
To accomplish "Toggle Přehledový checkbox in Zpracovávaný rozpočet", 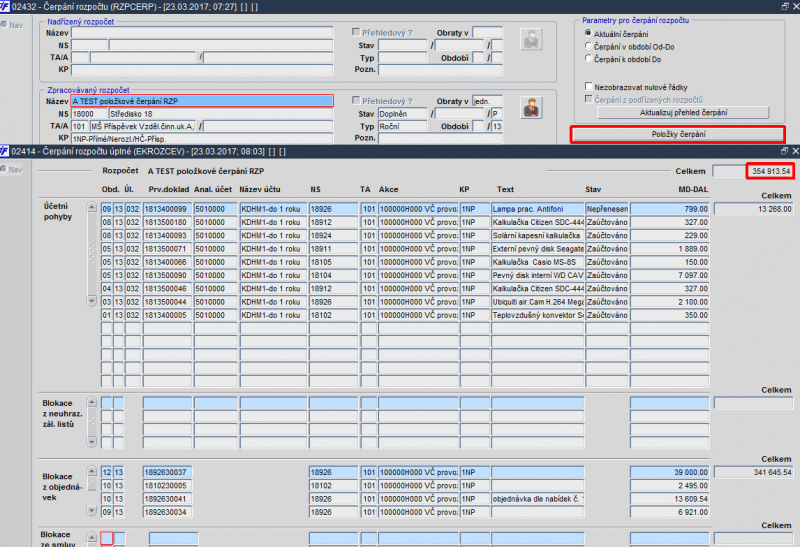I will click(x=356, y=101).
